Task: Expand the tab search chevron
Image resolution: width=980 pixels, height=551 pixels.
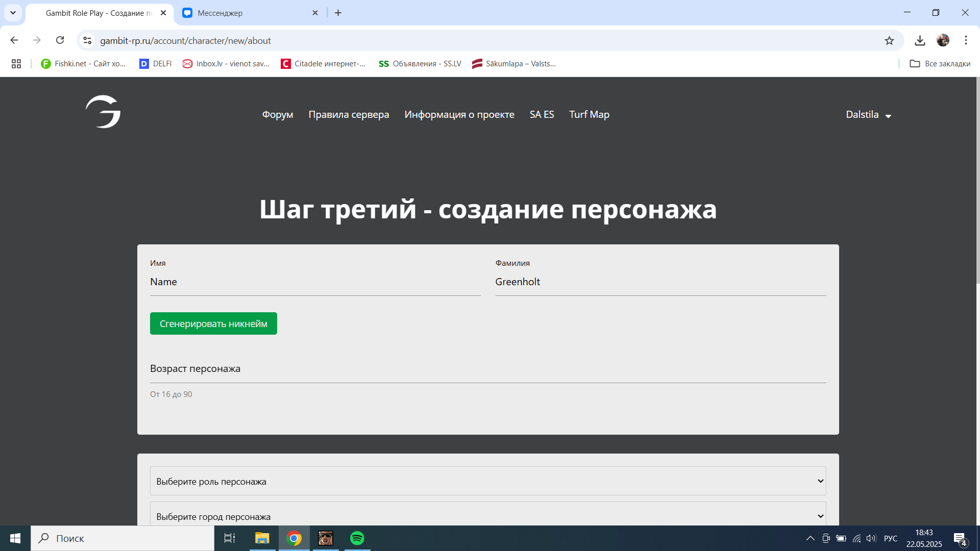Action: [x=13, y=13]
